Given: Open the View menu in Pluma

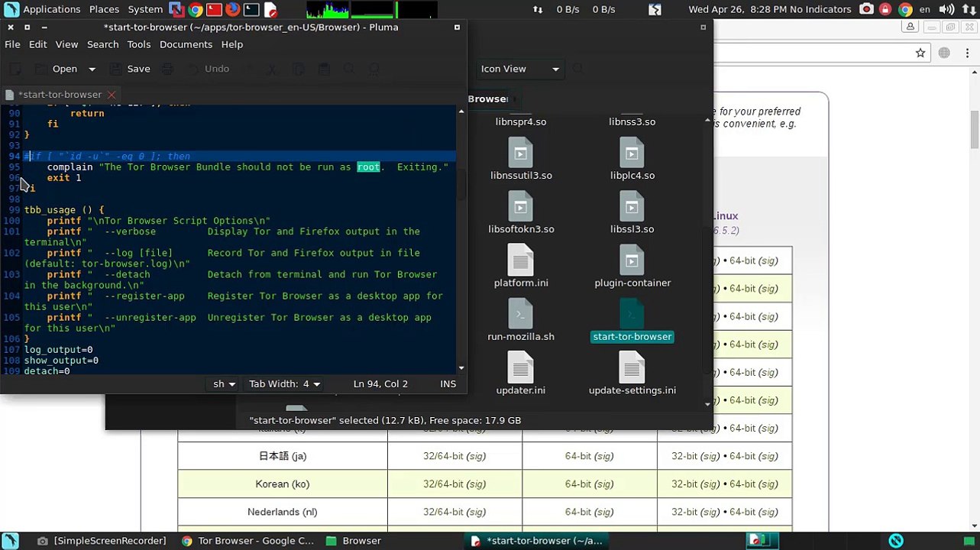Looking at the screenshot, I should click(66, 44).
